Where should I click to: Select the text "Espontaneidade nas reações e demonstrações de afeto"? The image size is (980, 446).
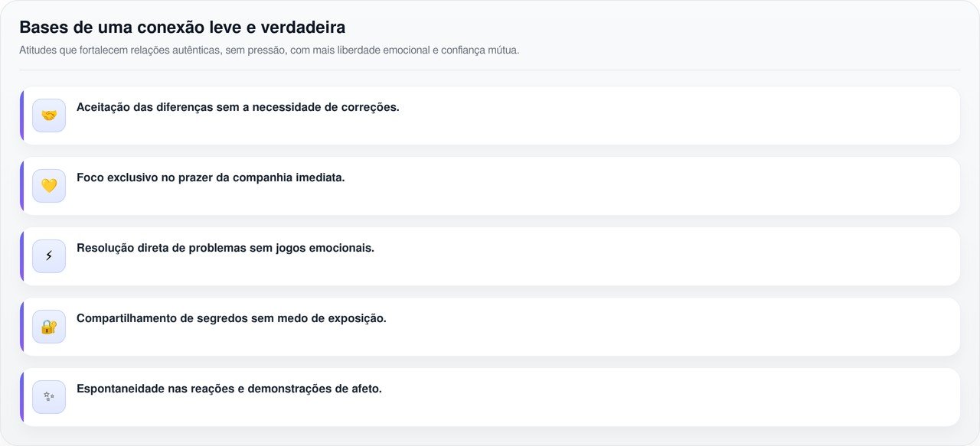click(x=229, y=389)
